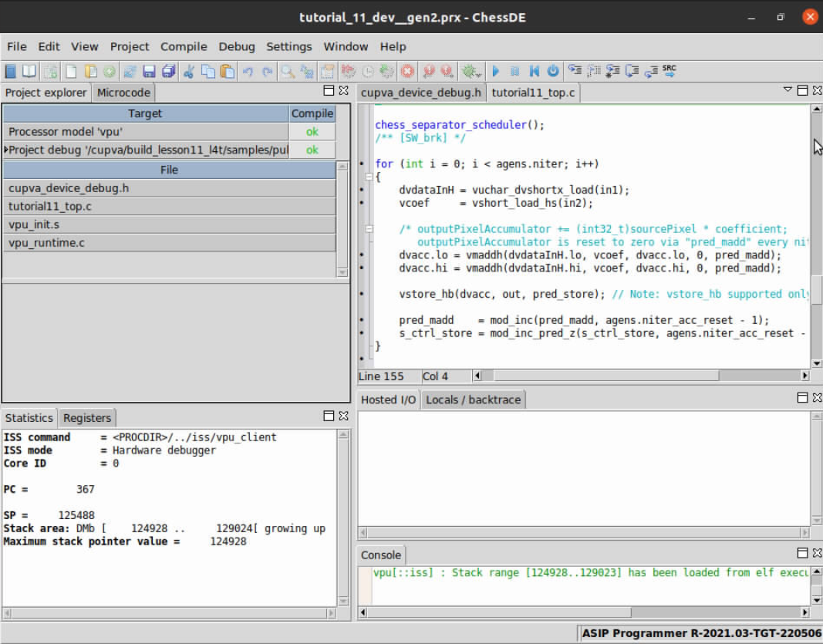Expand the Project debug tree row arrow
The height and width of the screenshot is (644, 823).
[6, 150]
